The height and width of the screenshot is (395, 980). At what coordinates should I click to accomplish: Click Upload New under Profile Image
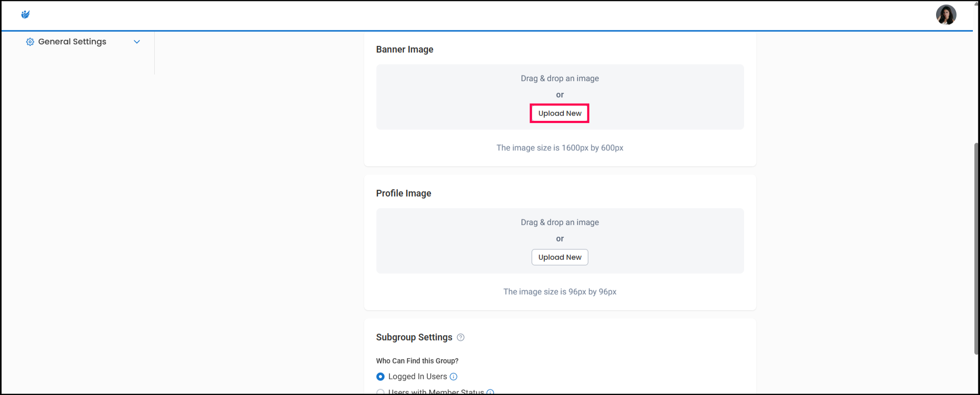(559, 257)
